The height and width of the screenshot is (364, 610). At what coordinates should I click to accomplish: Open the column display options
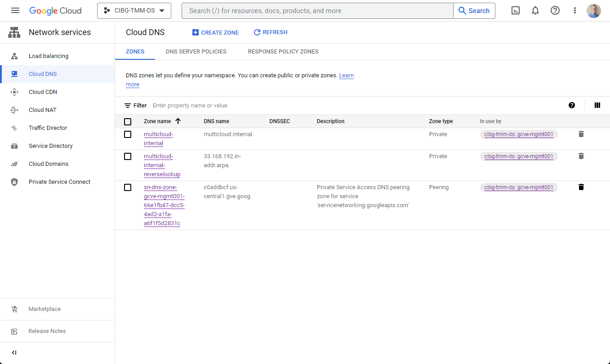[x=597, y=105]
